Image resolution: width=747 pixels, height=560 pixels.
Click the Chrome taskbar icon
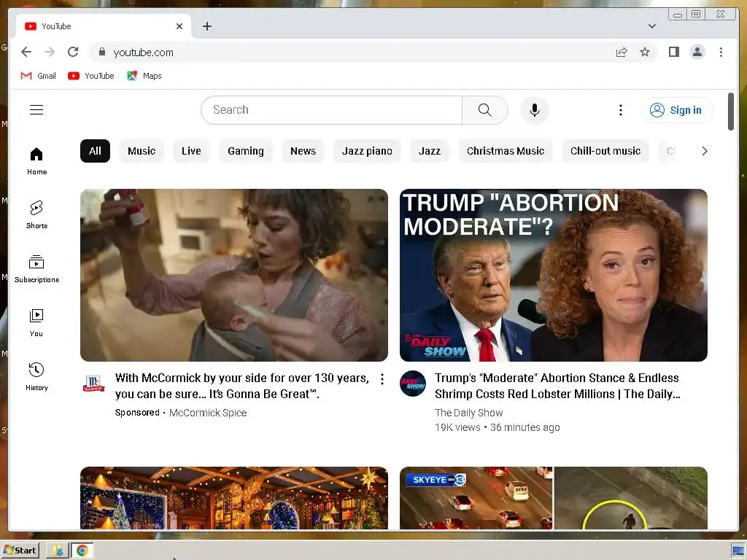click(82, 551)
